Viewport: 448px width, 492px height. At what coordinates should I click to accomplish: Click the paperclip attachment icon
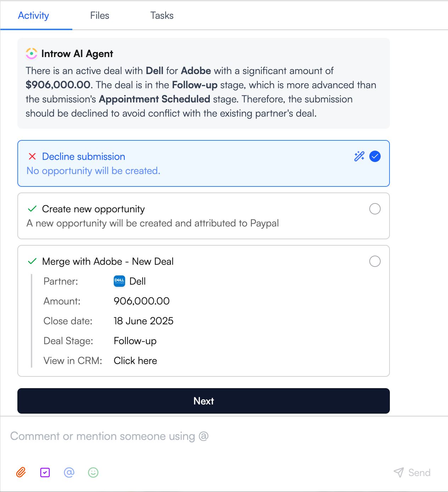[x=21, y=472]
